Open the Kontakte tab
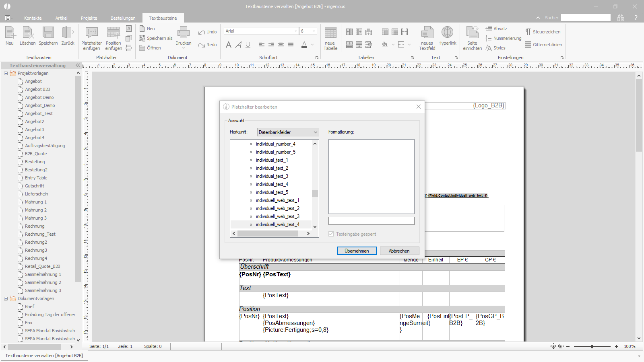The height and width of the screenshot is (362, 644). pyautogui.click(x=33, y=18)
